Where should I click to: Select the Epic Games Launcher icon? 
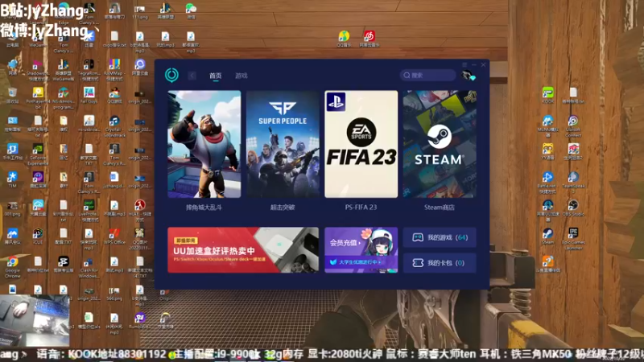pyautogui.click(x=573, y=239)
